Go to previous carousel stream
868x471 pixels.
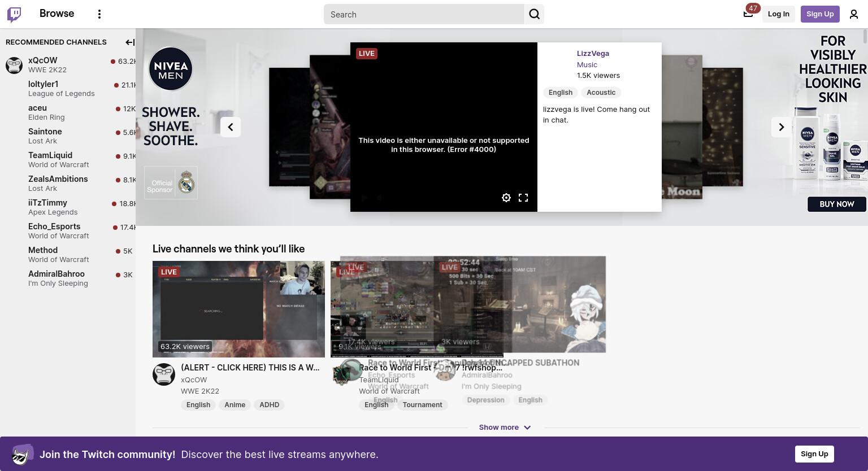(231, 127)
